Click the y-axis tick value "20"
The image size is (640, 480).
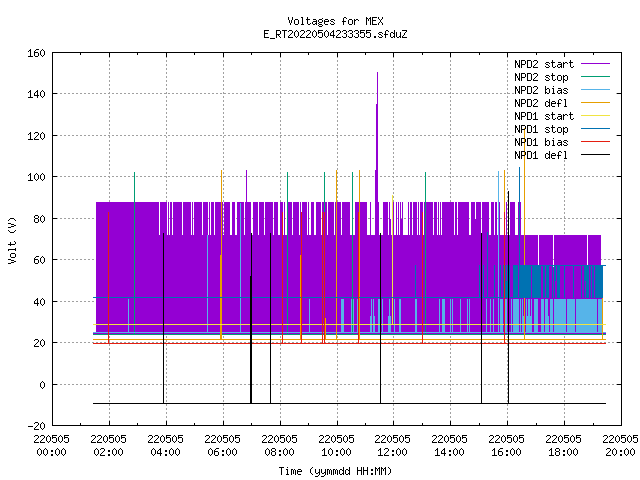39,343
